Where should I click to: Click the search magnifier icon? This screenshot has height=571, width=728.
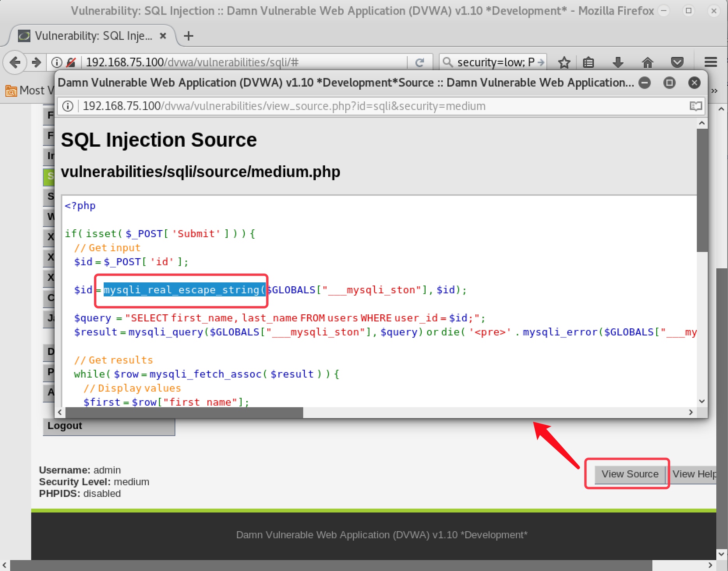click(448, 62)
